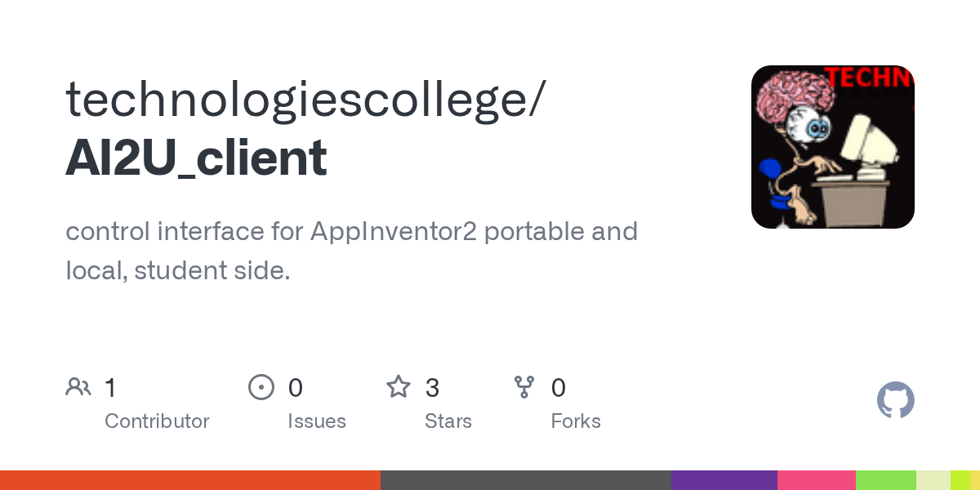
Task: Open the Forks label
Action: pos(576,421)
